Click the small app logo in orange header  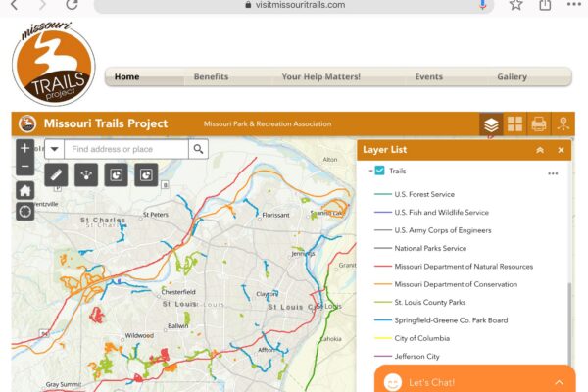point(27,123)
